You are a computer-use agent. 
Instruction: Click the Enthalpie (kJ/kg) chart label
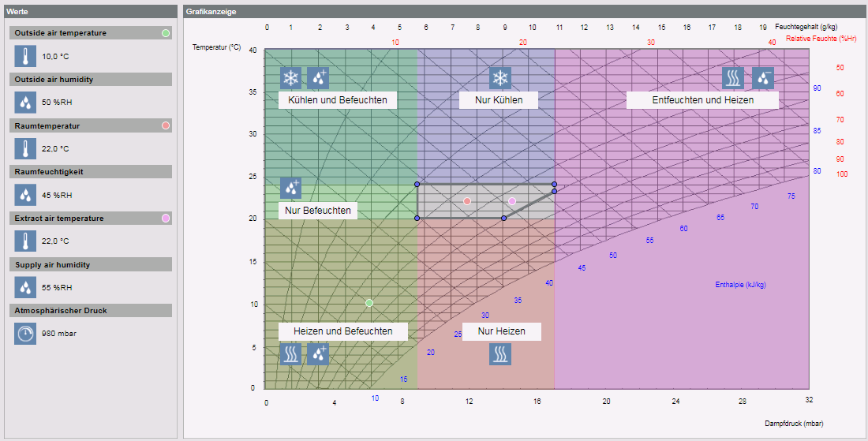pyautogui.click(x=741, y=285)
